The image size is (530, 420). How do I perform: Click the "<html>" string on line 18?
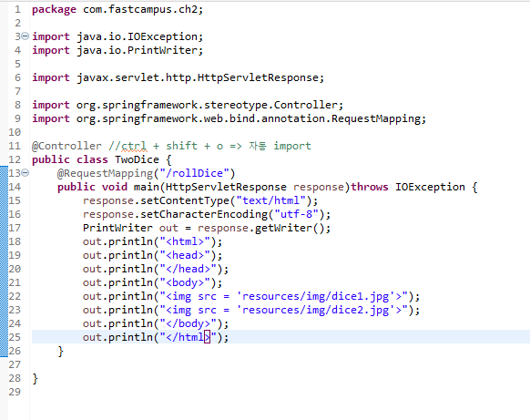click(185, 241)
